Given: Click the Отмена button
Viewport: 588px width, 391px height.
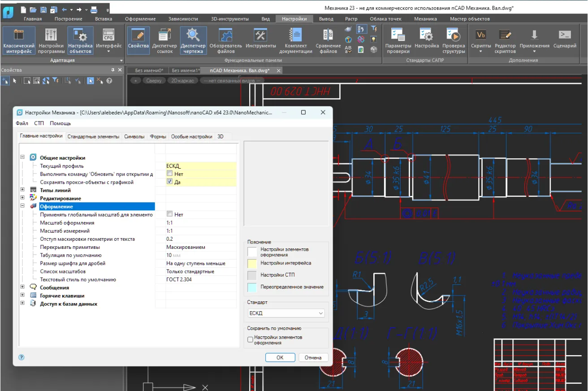Looking at the screenshot, I should pyautogui.click(x=313, y=357).
